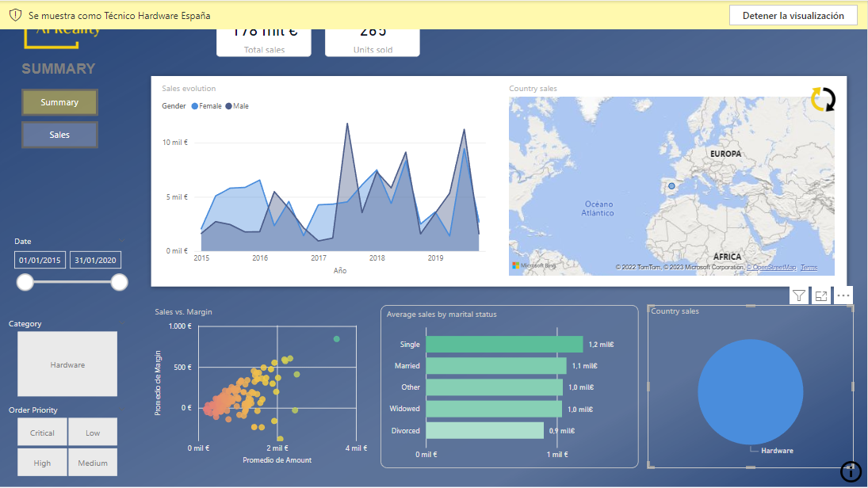Expand the Date slicer chevron dropdown
Viewport: 868px width, 488px height.
121,241
